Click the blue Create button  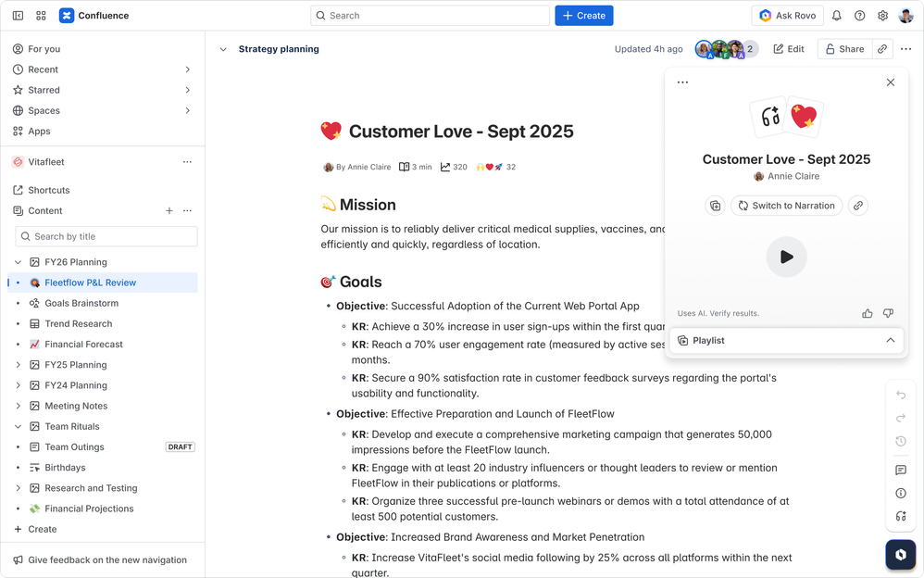584,16
